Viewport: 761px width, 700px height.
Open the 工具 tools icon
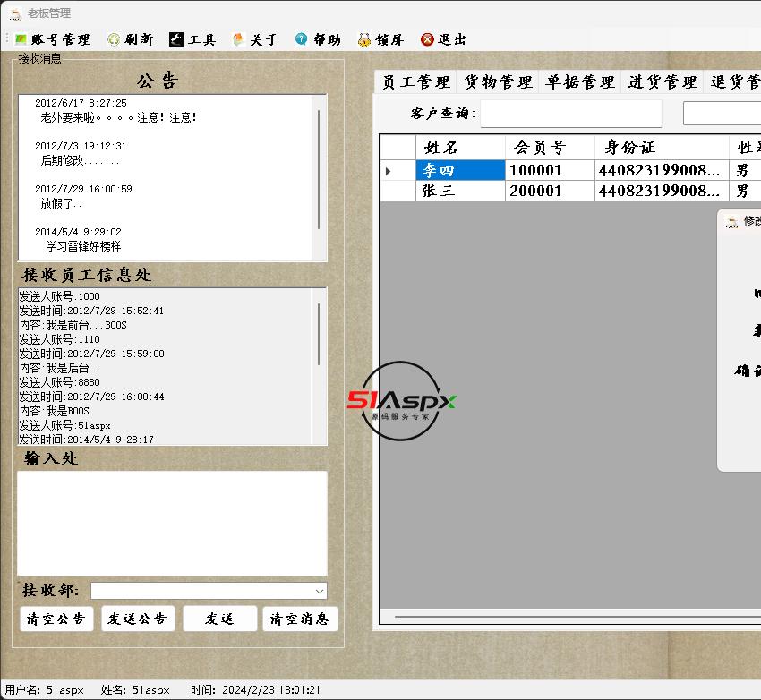(x=176, y=39)
